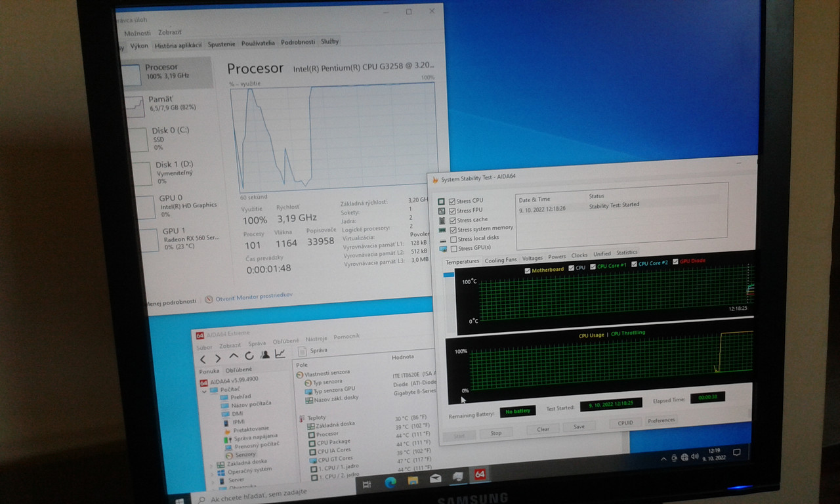Show hidden system tray icons

(663, 458)
